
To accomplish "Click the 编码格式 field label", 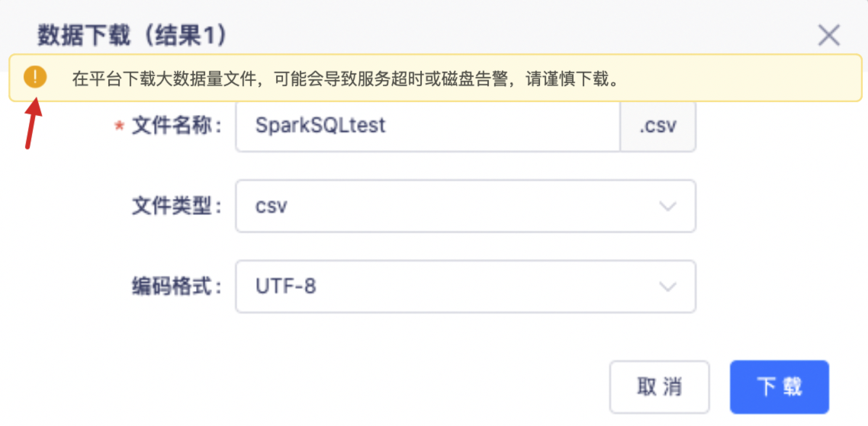I will click(177, 287).
